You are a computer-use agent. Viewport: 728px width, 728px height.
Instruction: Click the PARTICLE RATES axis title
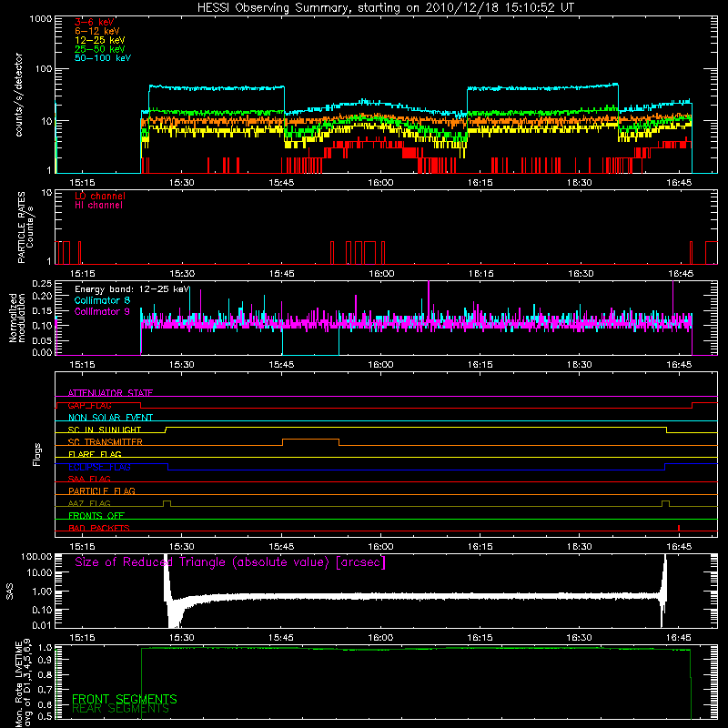(x=21, y=227)
